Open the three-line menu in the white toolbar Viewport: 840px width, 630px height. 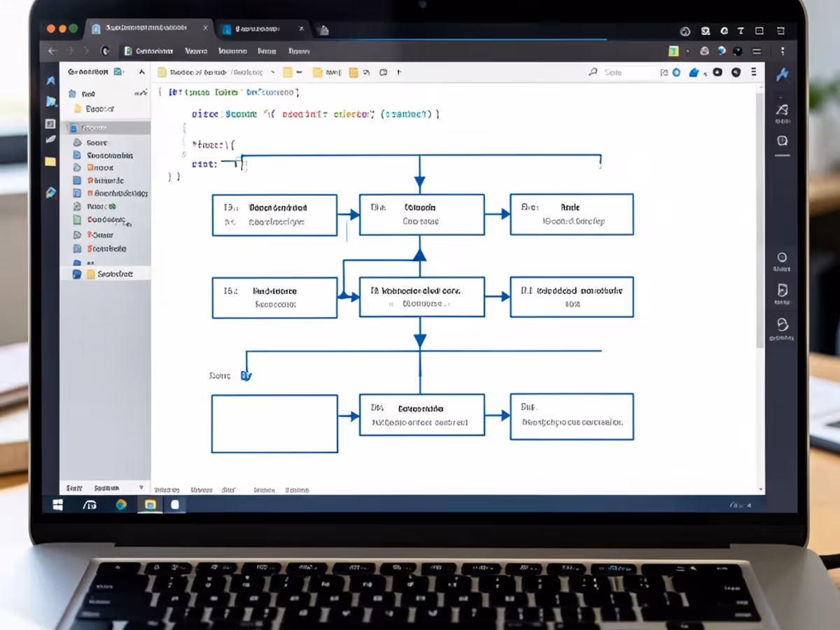pos(753,72)
